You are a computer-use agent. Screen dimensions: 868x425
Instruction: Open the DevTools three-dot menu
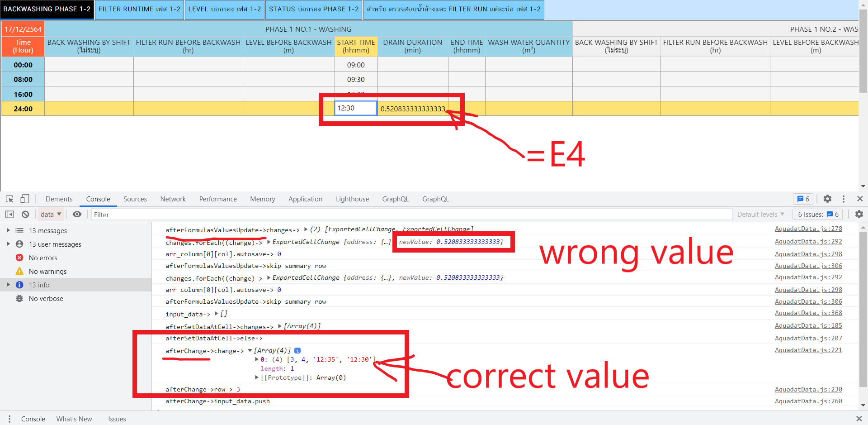[844, 199]
